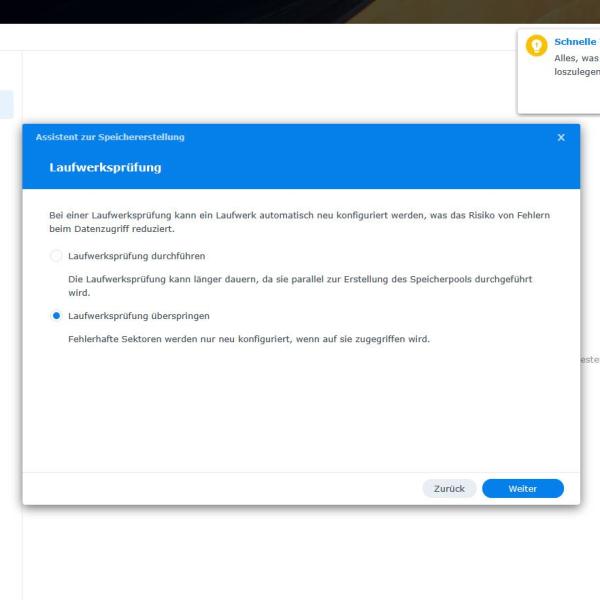Click the notification text 'Alles, was'

(576, 58)
